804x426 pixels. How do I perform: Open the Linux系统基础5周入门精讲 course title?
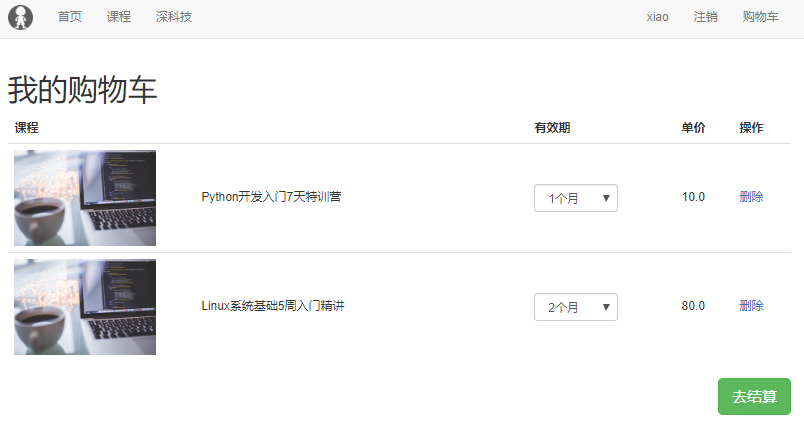tap(273, 306)
